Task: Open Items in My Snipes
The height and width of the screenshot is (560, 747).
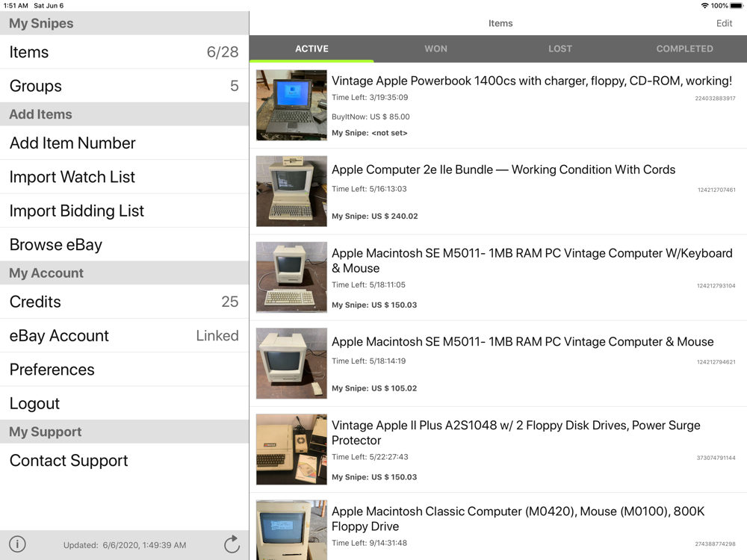Action: pyautogui.click(x=124, y=52)
